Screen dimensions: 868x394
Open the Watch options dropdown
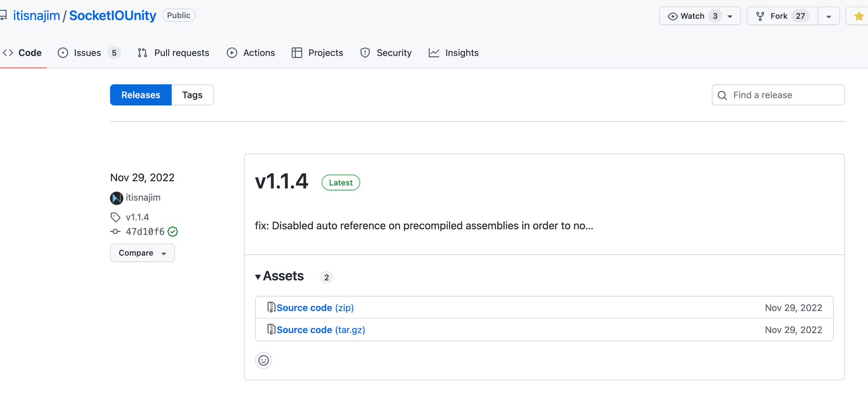click(x=730, y=16)
